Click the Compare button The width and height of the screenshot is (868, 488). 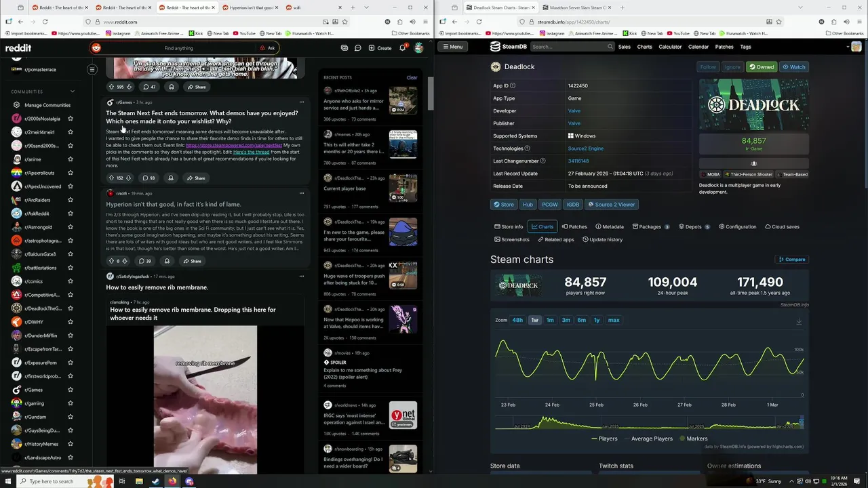[x=792, y=259]
